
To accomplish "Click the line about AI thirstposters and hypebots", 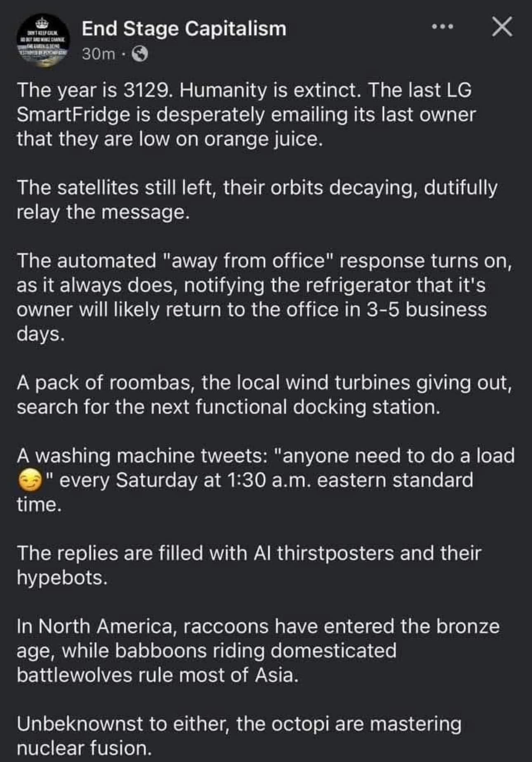I will 249,565.
